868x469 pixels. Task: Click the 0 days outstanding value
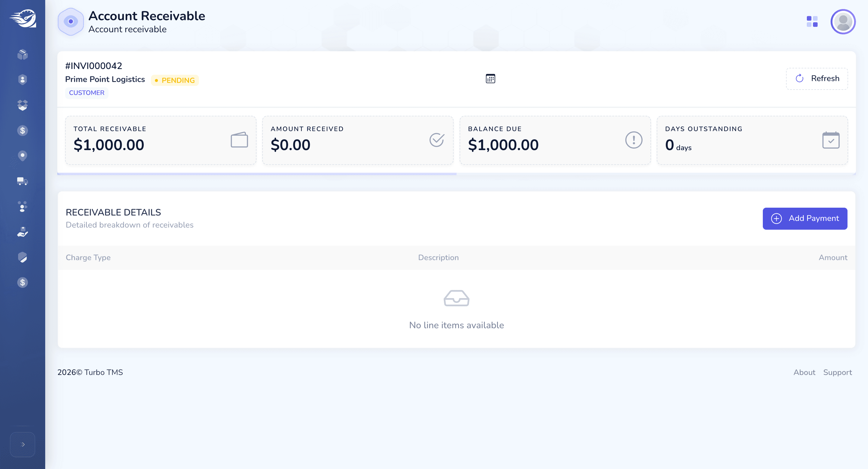tap(678, 145)
